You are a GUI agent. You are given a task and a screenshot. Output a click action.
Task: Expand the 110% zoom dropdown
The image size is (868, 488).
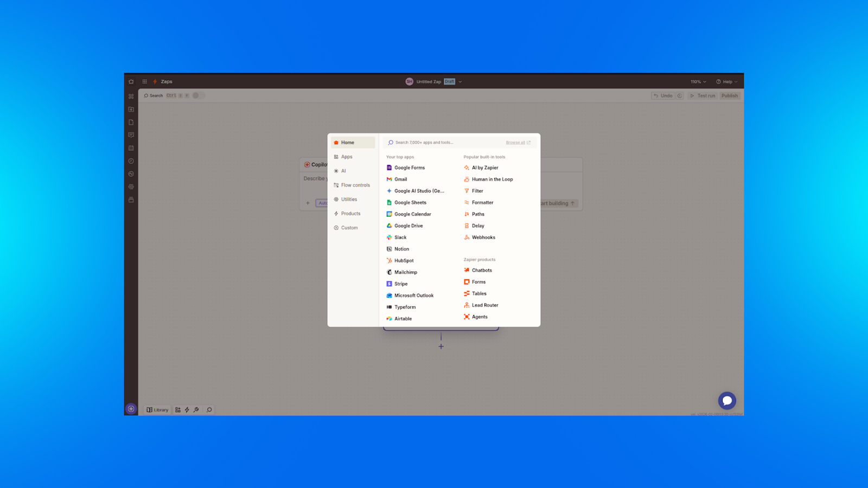click(698, 82)
